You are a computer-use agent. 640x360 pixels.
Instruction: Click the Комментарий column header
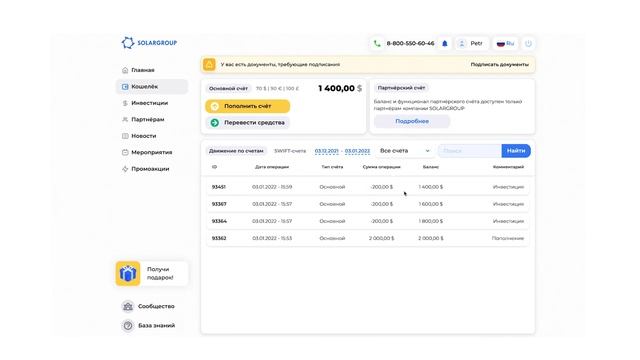tap(508, 167)
